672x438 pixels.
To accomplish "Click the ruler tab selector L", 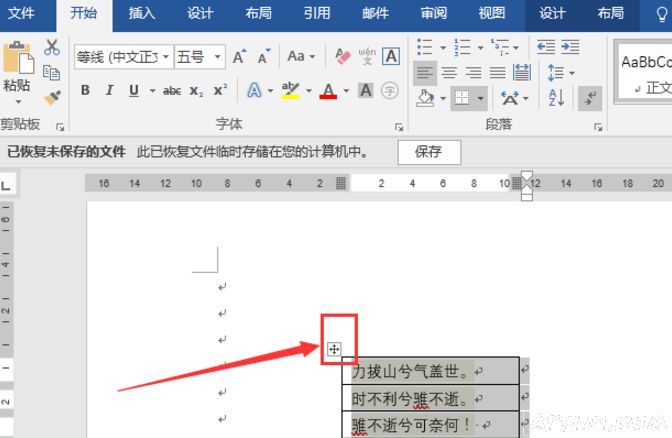I will pos(7,185).
